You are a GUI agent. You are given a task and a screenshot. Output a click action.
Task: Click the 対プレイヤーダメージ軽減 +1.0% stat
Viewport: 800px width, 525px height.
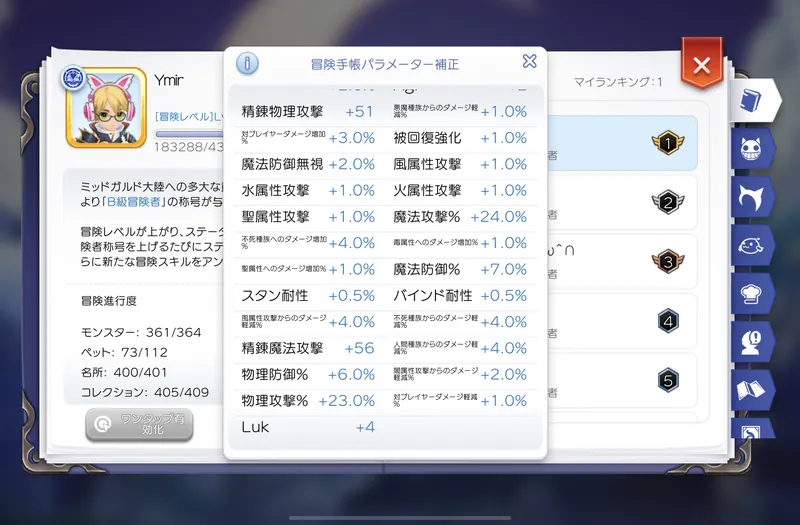pyautogui.click(x=460, y=401)
